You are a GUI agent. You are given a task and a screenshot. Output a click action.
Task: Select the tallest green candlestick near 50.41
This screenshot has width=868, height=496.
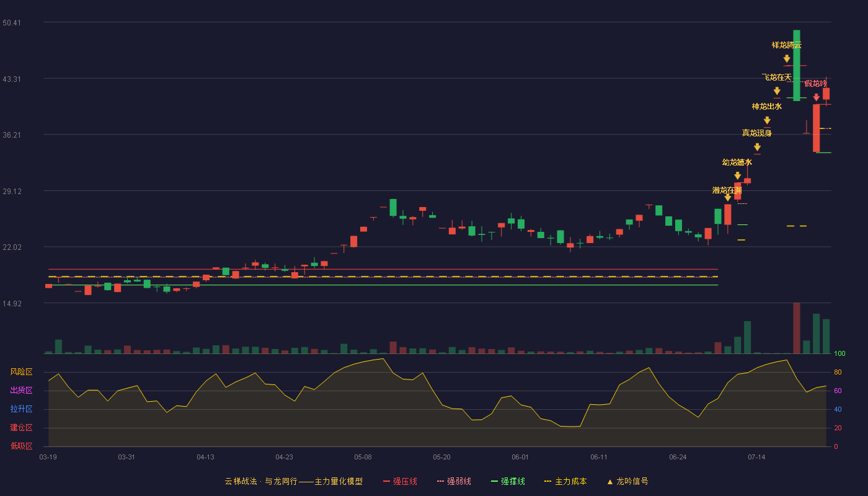(797, 65)
